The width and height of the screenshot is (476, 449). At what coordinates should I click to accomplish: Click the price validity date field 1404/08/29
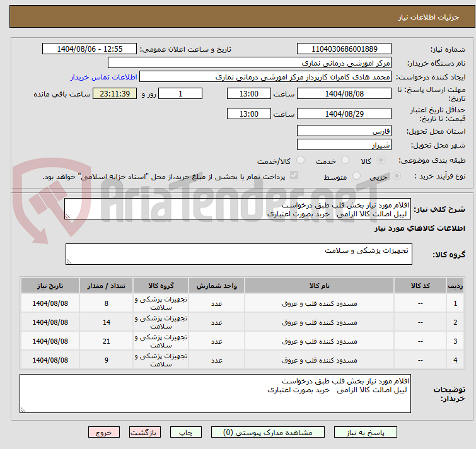pyautogui.click(x=344, y=114)
